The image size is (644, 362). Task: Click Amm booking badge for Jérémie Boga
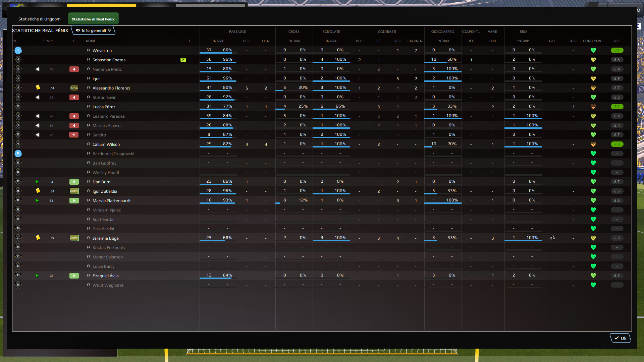[74, 238]
